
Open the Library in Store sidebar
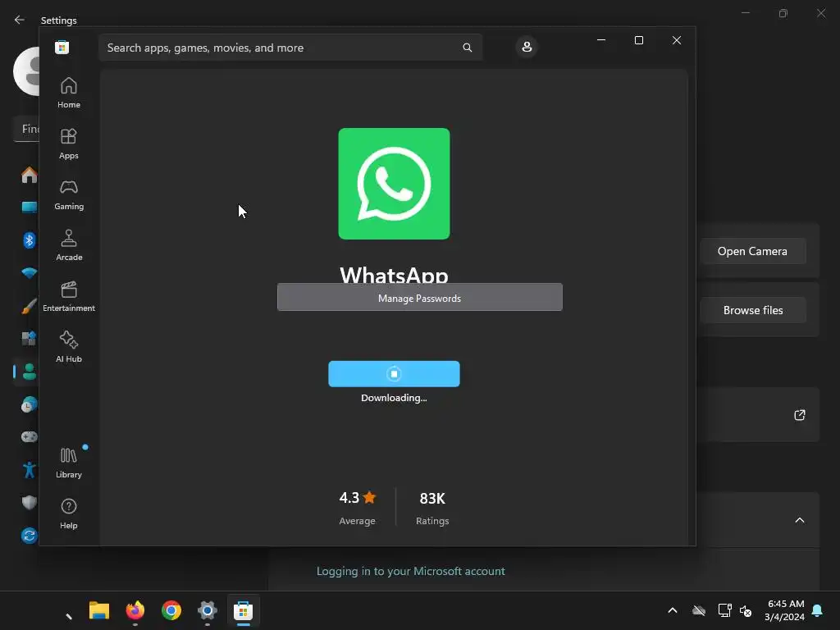pos(69,463)
